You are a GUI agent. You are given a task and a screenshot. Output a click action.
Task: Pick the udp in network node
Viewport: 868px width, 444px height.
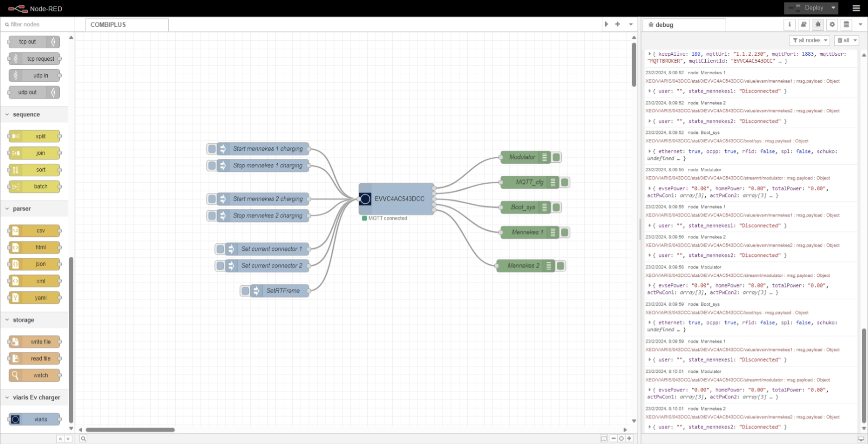pyautogui.click(x=34, y=76)
